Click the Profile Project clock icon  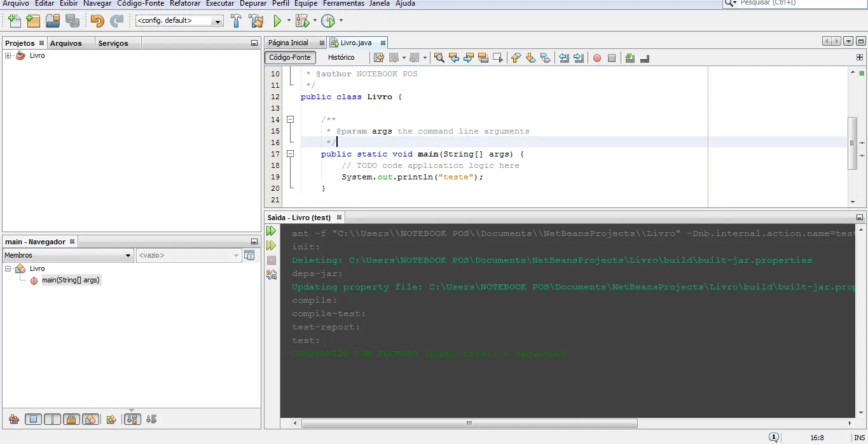[327, 21]
